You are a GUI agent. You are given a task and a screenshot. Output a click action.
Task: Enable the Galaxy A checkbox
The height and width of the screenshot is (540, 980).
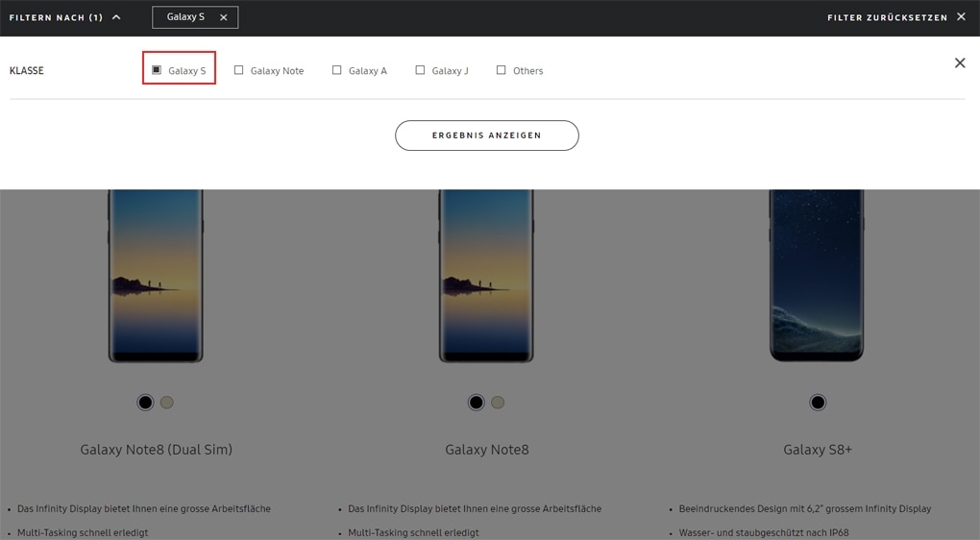(x=337, y=70)
